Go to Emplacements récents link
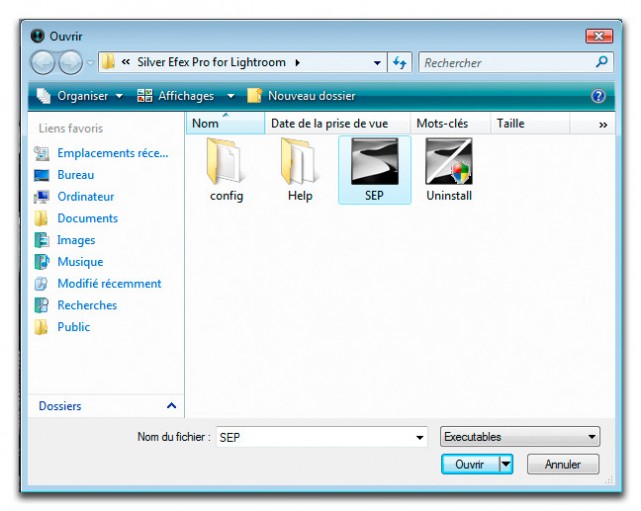Screen dimensions: 641x511 (113, 153)
